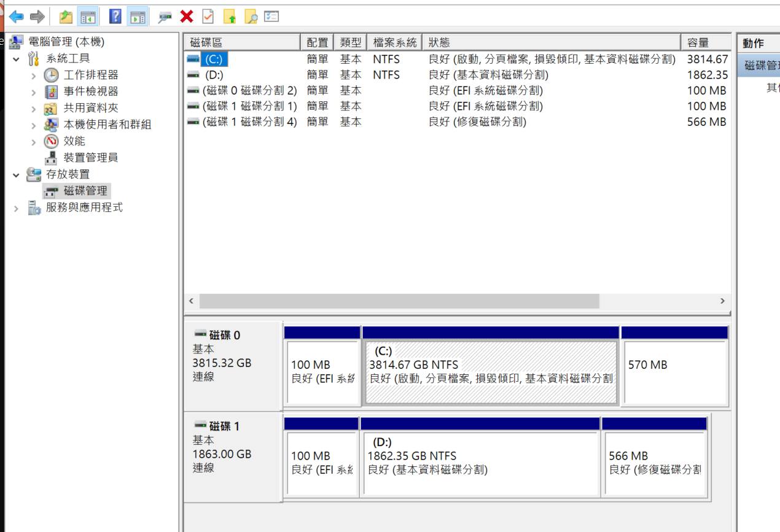The width and height of the screenshot is (780, 532).
Task: Click the horizontal scrollbar right arrow
Action: pyautogui.click(x=722, y=301)
